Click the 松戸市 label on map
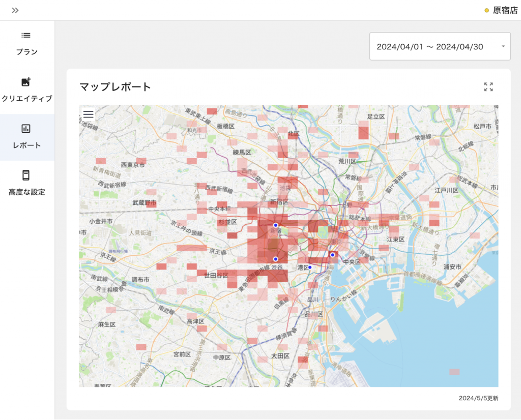This screenshot has width=521, height=420. click(x=482, y=126)
